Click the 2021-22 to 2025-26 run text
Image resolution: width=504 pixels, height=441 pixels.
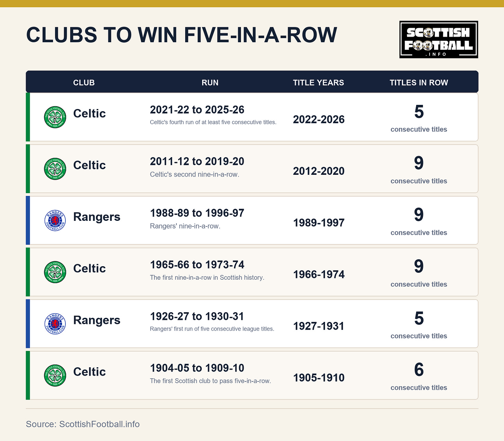(197, 110)
